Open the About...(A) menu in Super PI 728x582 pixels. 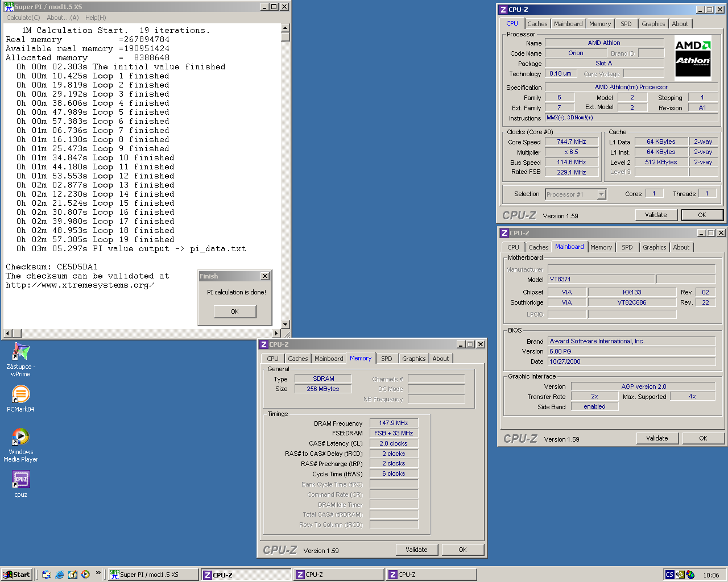tap(63, 18)
